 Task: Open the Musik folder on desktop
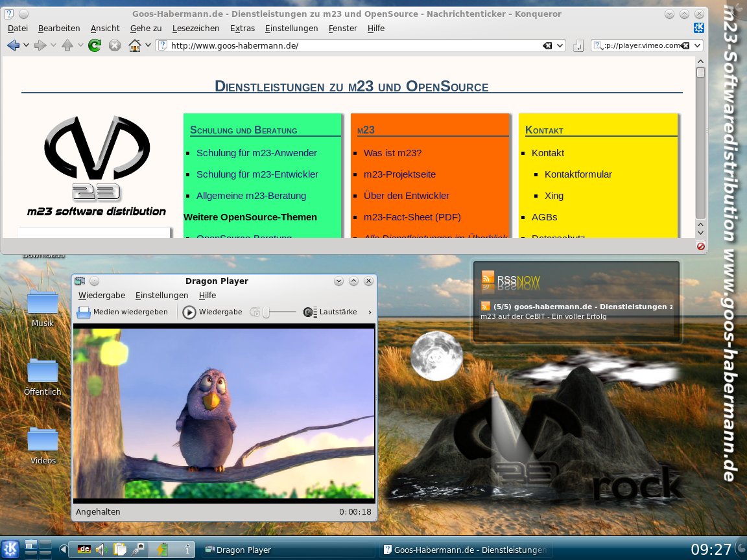pos(42,308)
